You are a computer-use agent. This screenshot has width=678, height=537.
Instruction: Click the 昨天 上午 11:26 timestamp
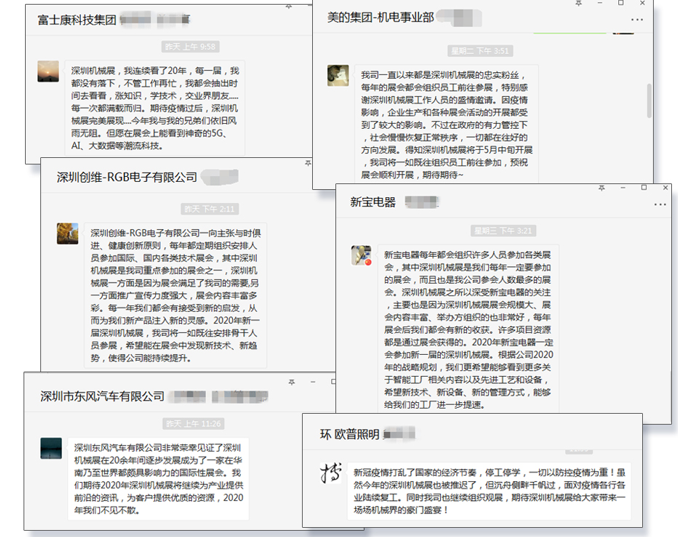[x=194, y=424]
